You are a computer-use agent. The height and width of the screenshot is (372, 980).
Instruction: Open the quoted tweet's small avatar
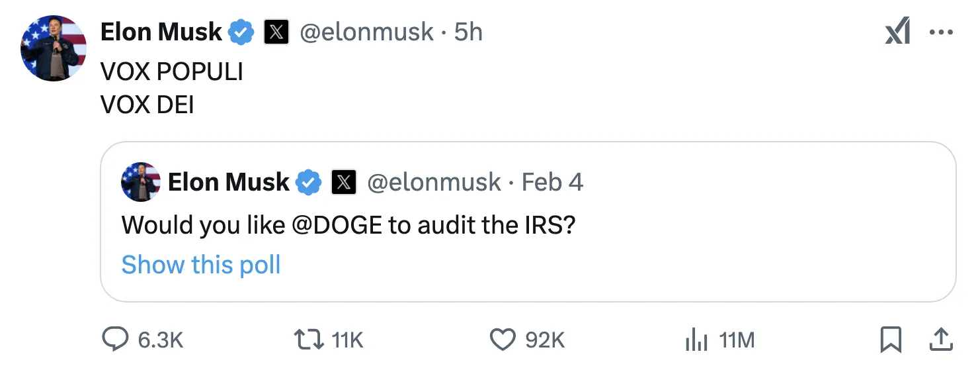pyautogui.click(x=141, y=182)
